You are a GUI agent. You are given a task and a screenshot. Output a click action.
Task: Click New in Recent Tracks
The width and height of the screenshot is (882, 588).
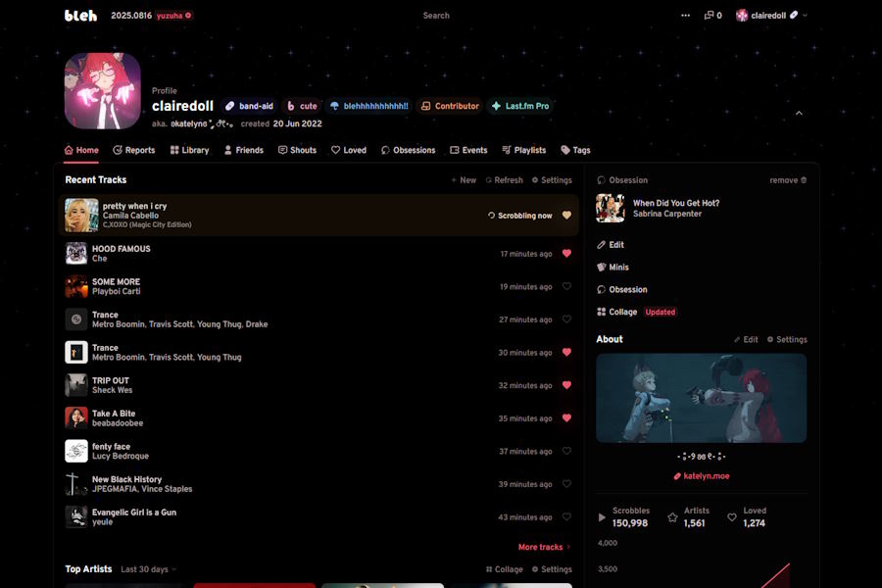tap(464, 180)
